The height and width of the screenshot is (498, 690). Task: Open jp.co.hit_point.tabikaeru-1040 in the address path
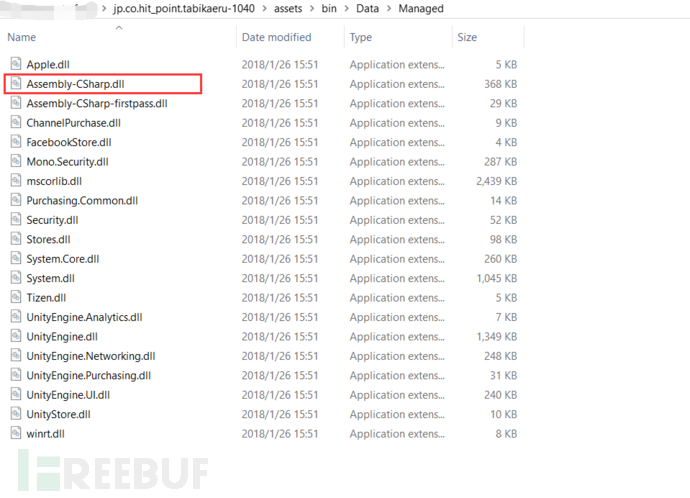click(184, 8)
